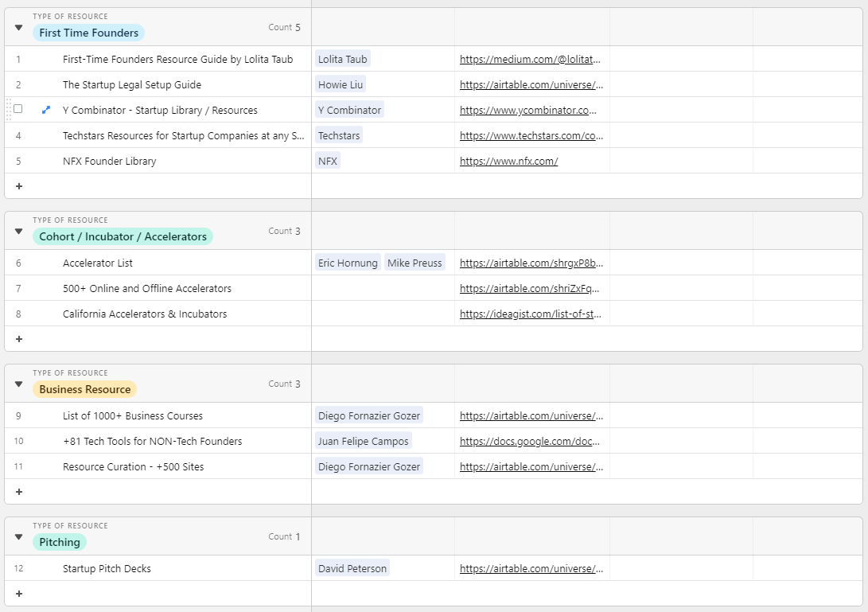Open the Startup Pitch Decks airtable link
This screenshot has height=612, width=868.
pos(531,568)
